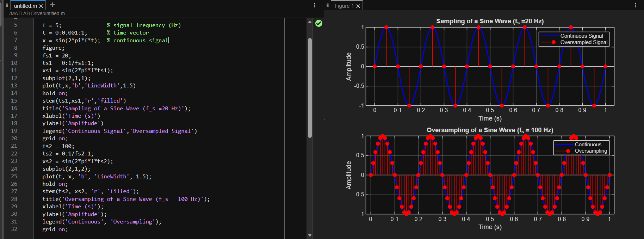Switch to the untitled.m tab
Image resolution: width=644 pixels, height=239 pixels.
click(25, 6)
